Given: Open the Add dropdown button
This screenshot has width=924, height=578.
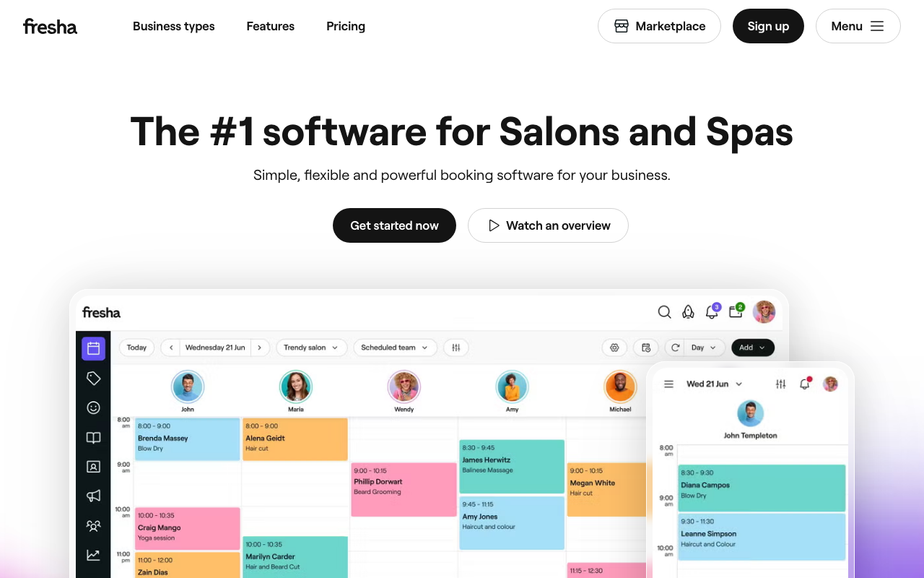Looking at the screenshot, I should tap(753, 348).
